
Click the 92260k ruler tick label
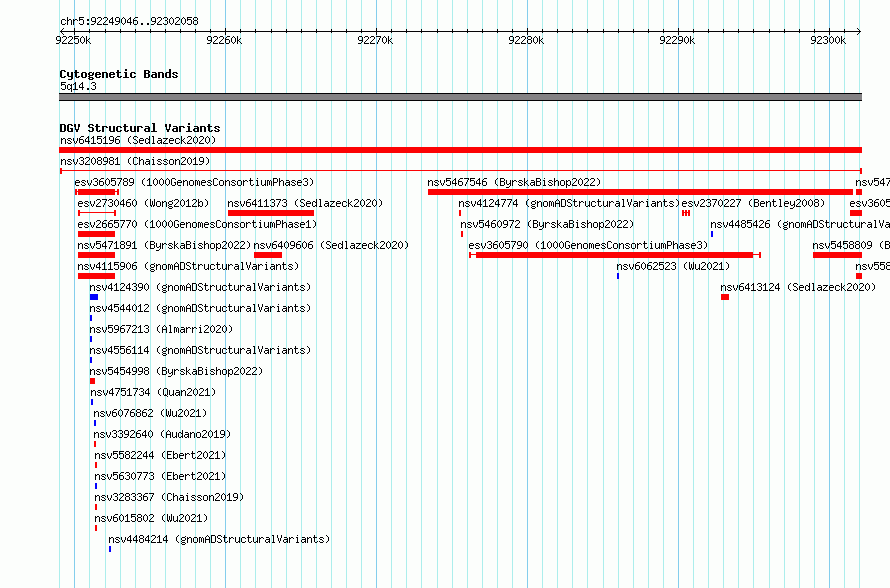(224, 40)
